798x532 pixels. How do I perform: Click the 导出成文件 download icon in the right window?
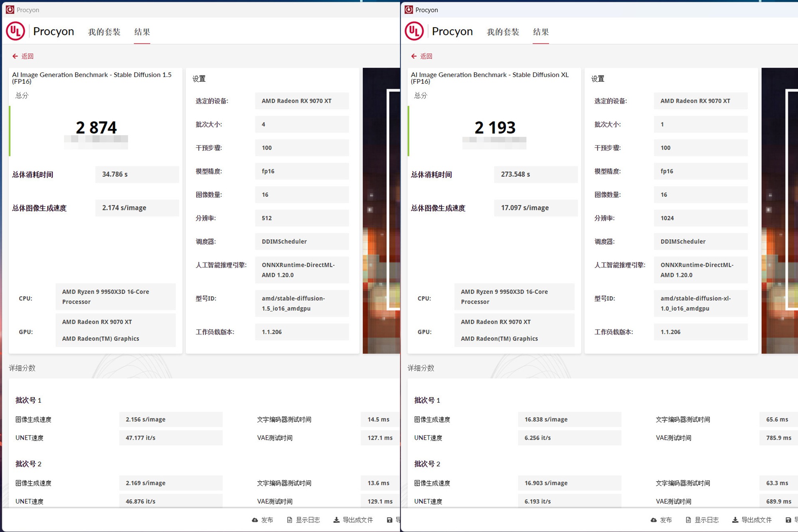tap(735, 520)
